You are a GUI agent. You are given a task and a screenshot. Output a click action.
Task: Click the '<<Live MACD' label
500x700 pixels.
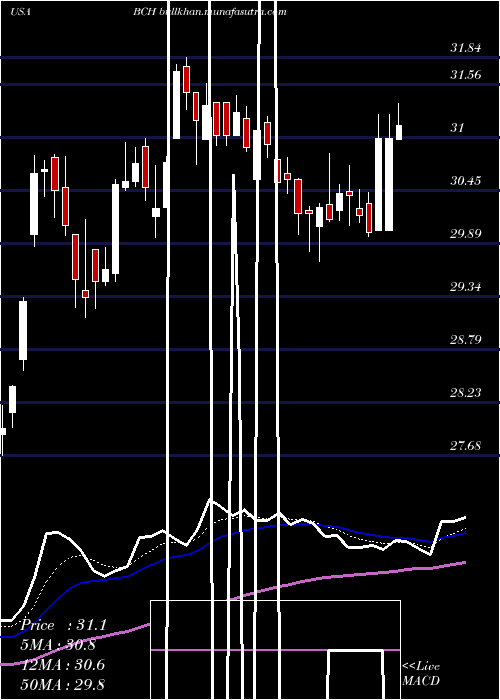(421, 673)
